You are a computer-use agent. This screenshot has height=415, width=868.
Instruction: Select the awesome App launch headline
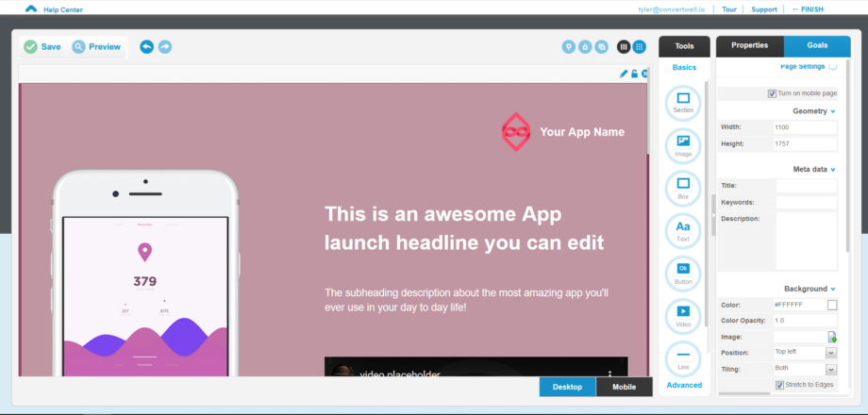tap(464, 228)
